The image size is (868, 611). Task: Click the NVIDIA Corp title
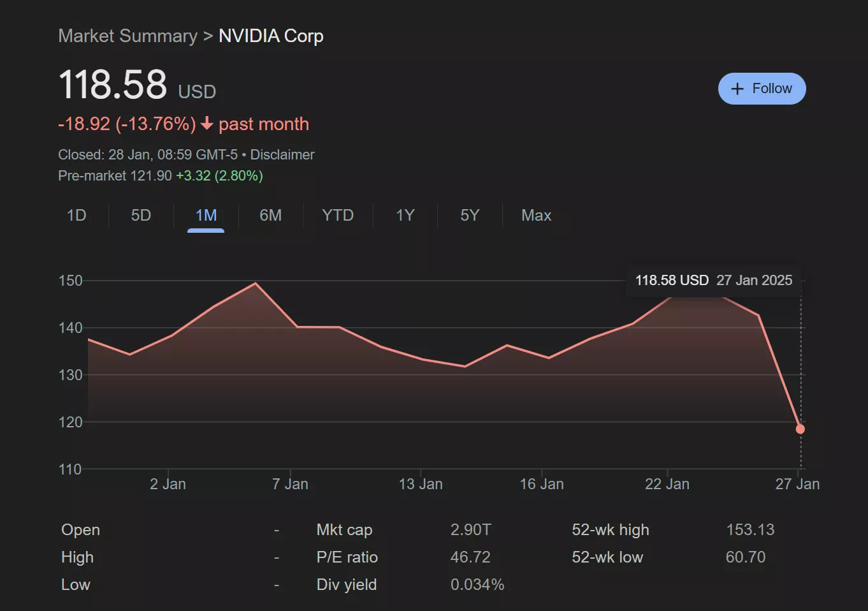pos(271,36)
